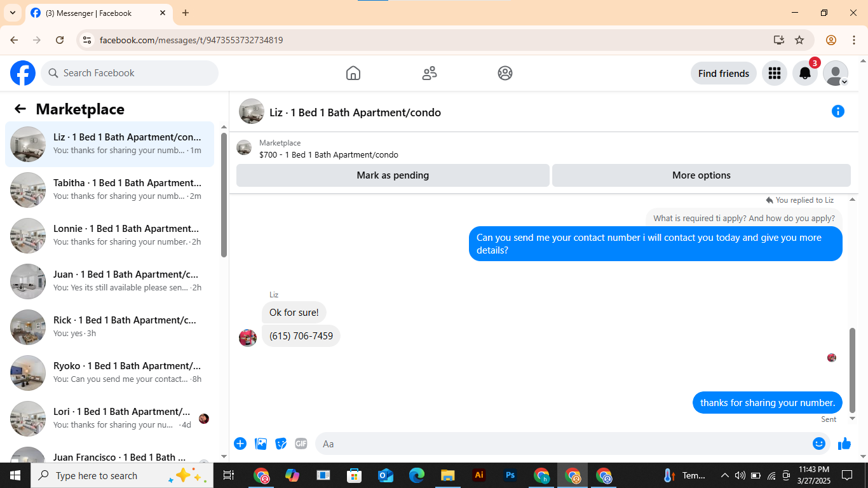Image resolution: width=868 pixels, height=488 pixels.
Task: Mark the listing as pending
Action: (393, 175)
